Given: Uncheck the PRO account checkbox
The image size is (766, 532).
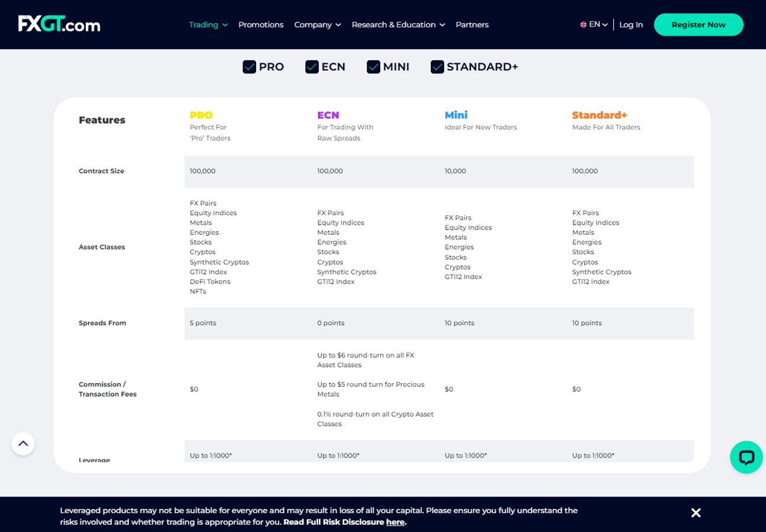Looking at the screenshot, I should point(249,67).
